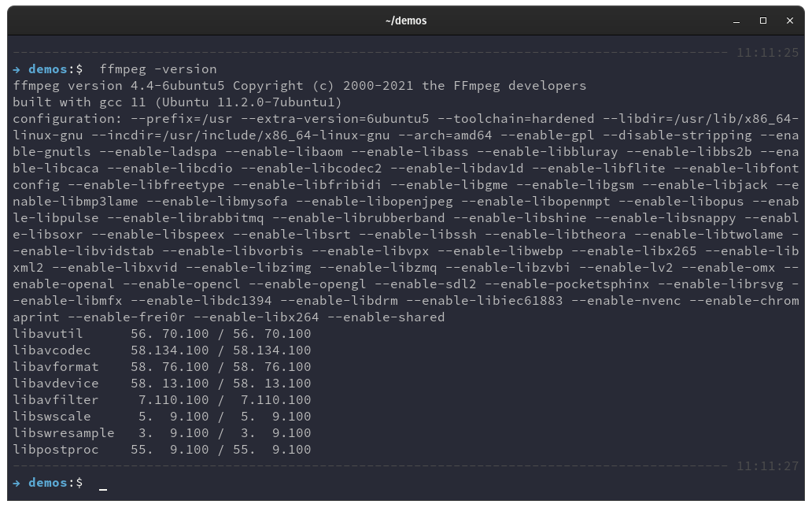The height and width of the screenshot is (508, 812).
Task: Click the dashed separator line above the prompt
Action: [354, 465]
